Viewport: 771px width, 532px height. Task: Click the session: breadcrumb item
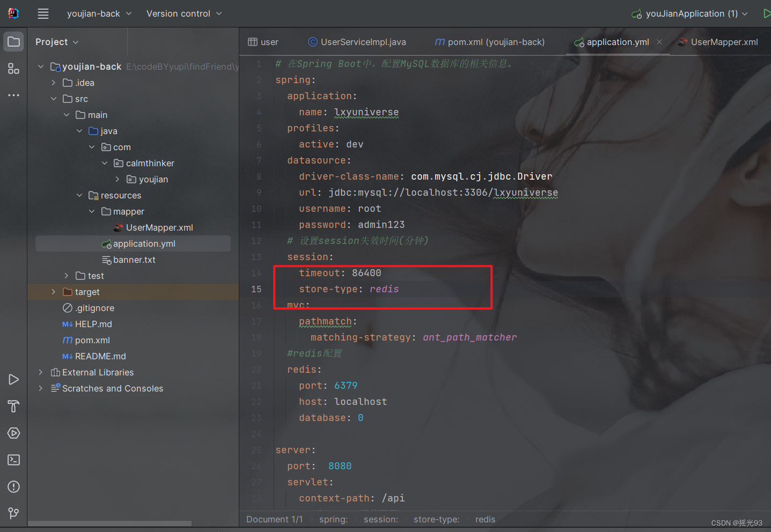click(381, 519)
